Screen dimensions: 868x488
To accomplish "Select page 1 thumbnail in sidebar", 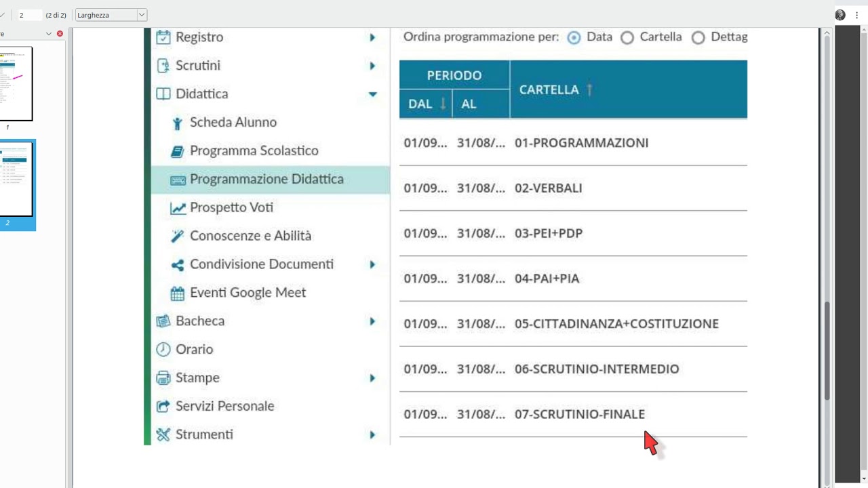I will (16, 83).
